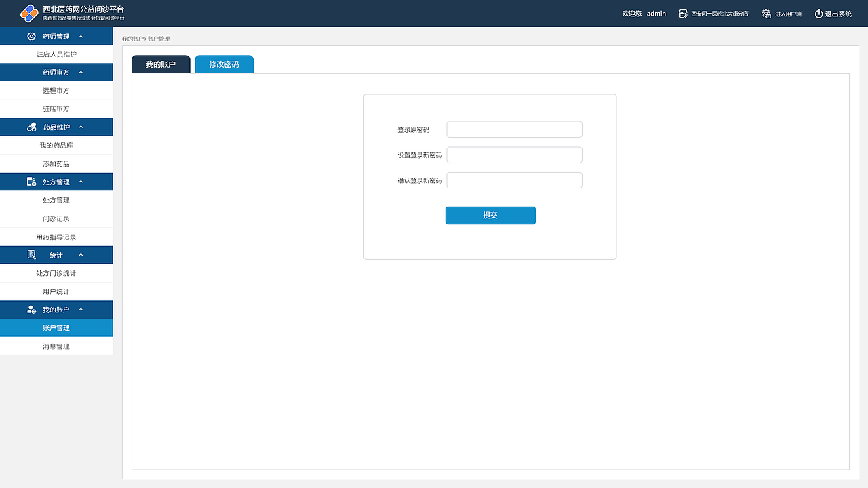Click the 处方管理 document icon
The image size is (868, 488).
tap(31, 182)
